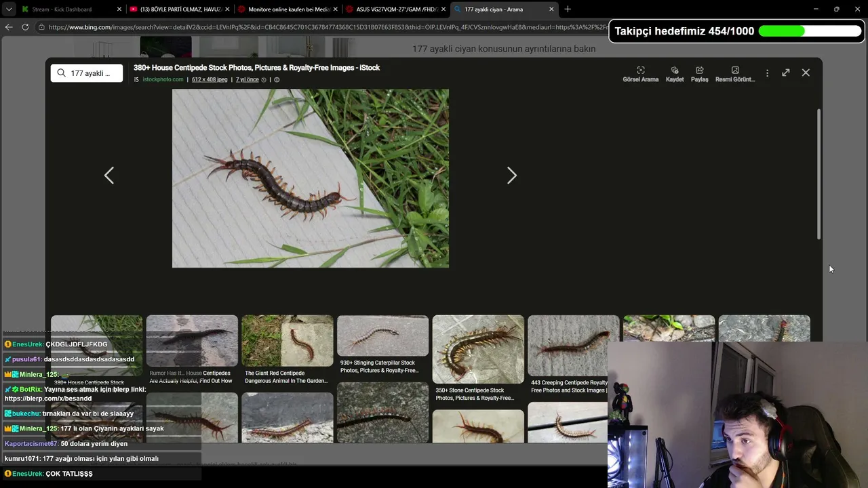This screenshot has height=488, width=868.
Task: Click 177 ayakli ciyan konusunun ayrıntılarına bakın
Action: tap(504, 49)
